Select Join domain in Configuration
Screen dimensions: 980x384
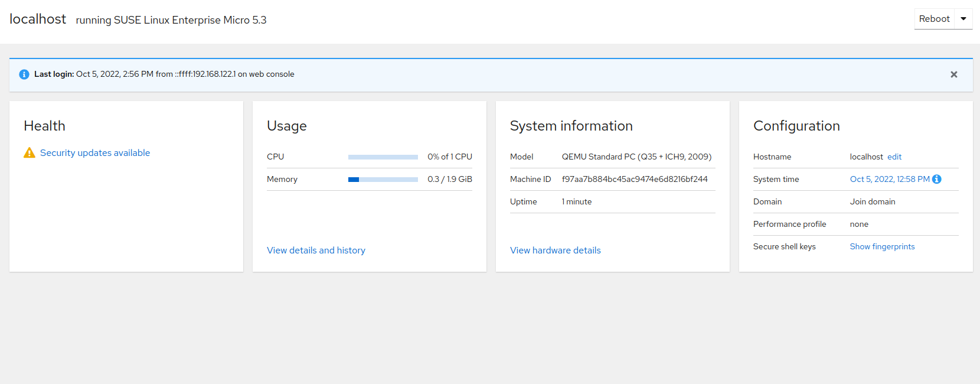click(x=872, y=202)
